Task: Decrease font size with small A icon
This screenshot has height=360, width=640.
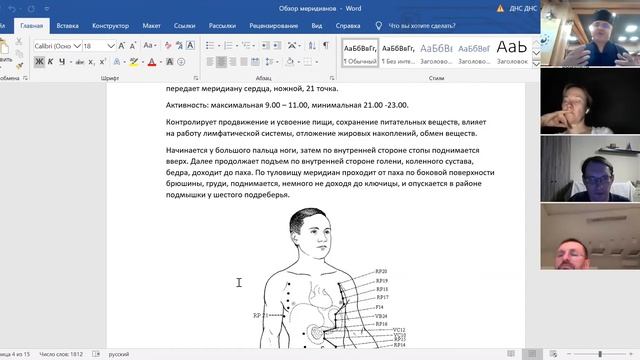Action: point(133,46)
